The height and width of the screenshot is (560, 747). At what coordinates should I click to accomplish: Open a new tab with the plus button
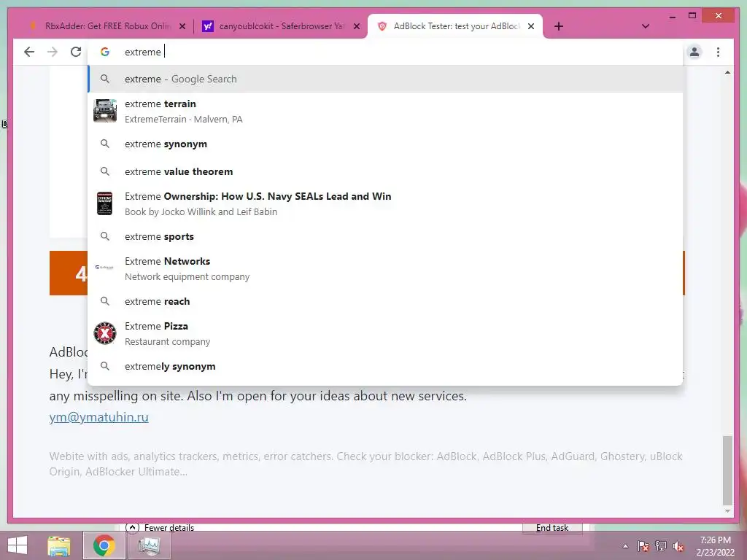[x=559, y=27]
